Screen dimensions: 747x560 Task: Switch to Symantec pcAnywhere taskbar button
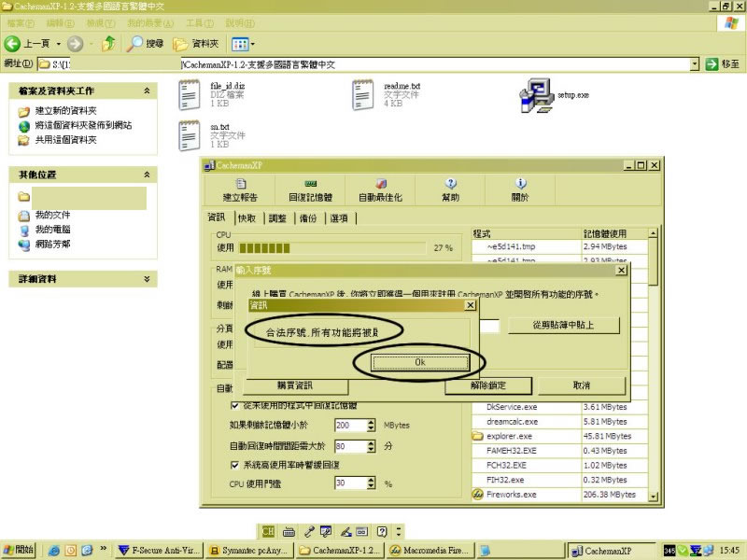click(x=250, y=551)
